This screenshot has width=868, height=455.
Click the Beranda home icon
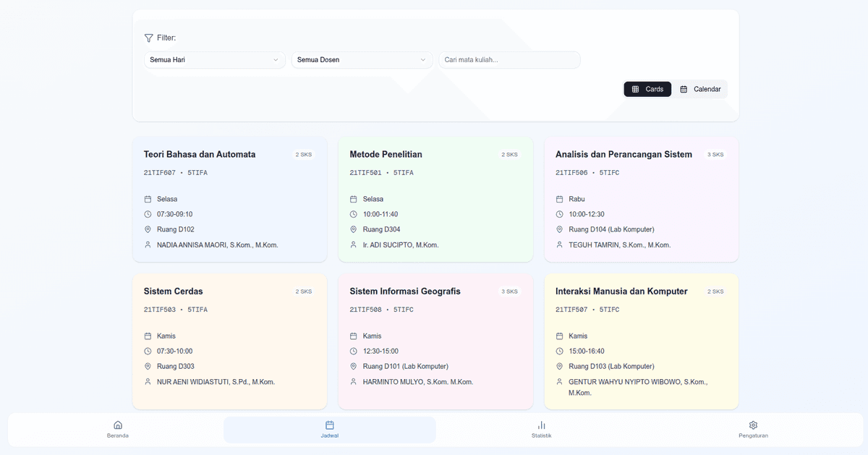pos(118,425)
